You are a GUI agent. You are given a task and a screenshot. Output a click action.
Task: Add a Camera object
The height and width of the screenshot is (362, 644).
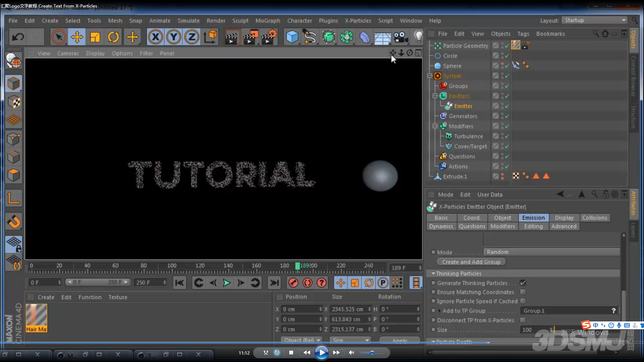(x=401, y=37)
